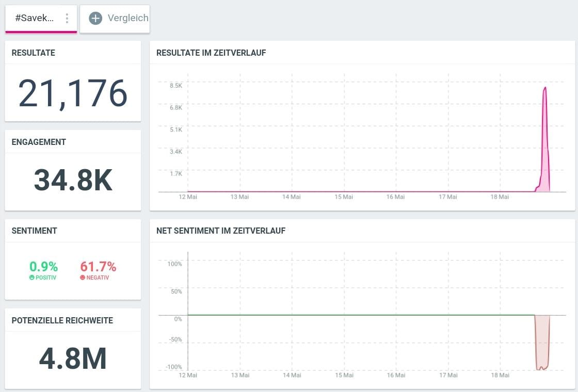Viewport: 578px width, 392px height.
Task: Click 13 Mai on the sentiment chart axis
Action: 240,375
